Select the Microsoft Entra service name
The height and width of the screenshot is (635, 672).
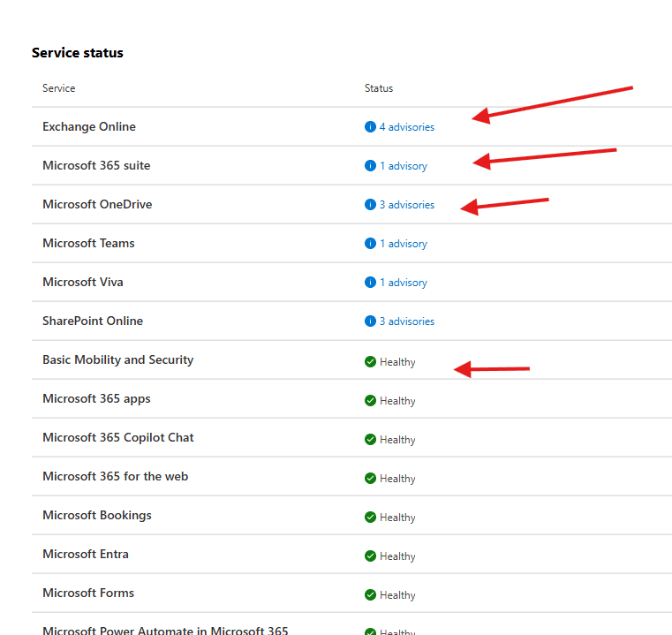[85, 554]
